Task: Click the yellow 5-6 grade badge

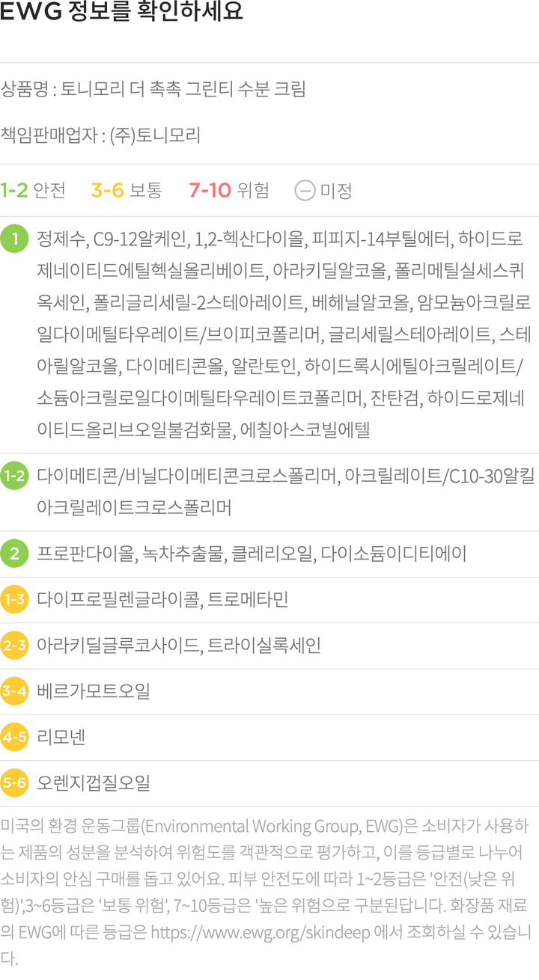Action: [x=15, y=783]
